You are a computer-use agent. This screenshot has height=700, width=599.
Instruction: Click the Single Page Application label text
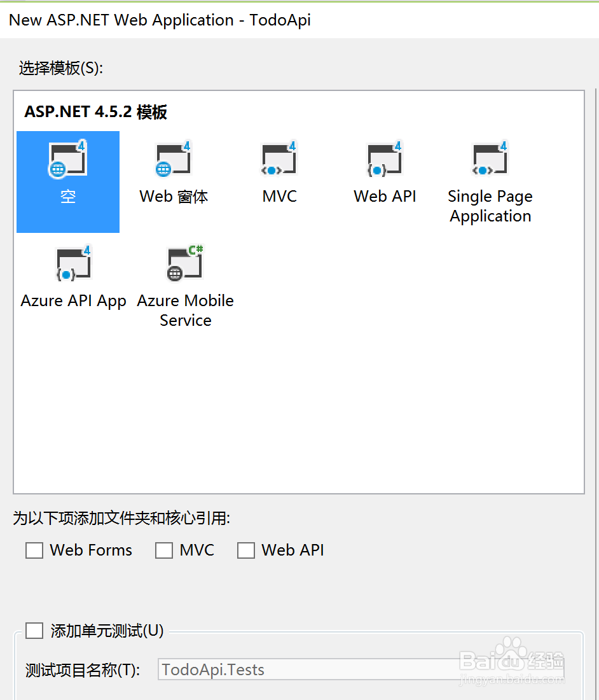pyautogui.click(x=490, y=206)
